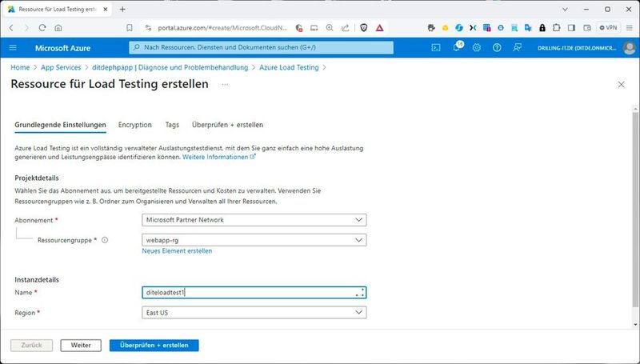Open the Azure portal hamburger menu
The image size is (640, 364).
click(13, 48)
